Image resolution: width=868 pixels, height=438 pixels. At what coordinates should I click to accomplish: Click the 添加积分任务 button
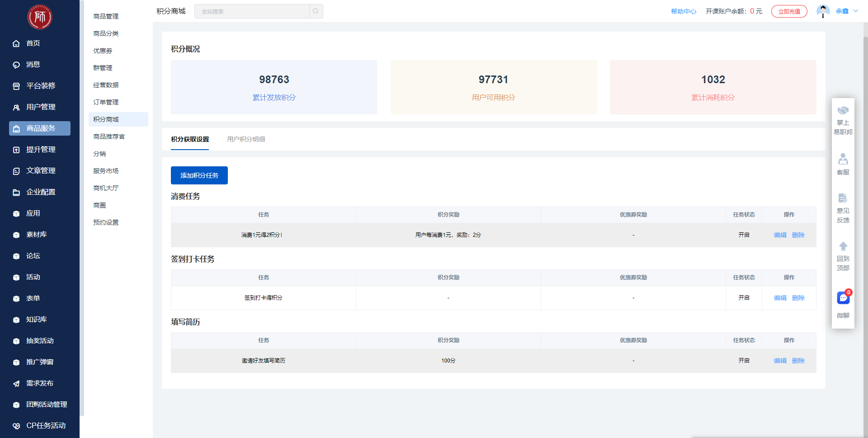[x=199, y=175]
